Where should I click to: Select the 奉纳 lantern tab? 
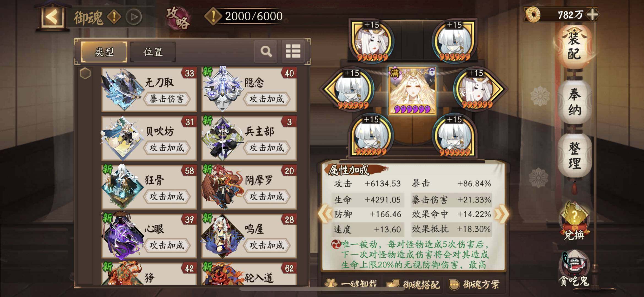coord(575,103)
